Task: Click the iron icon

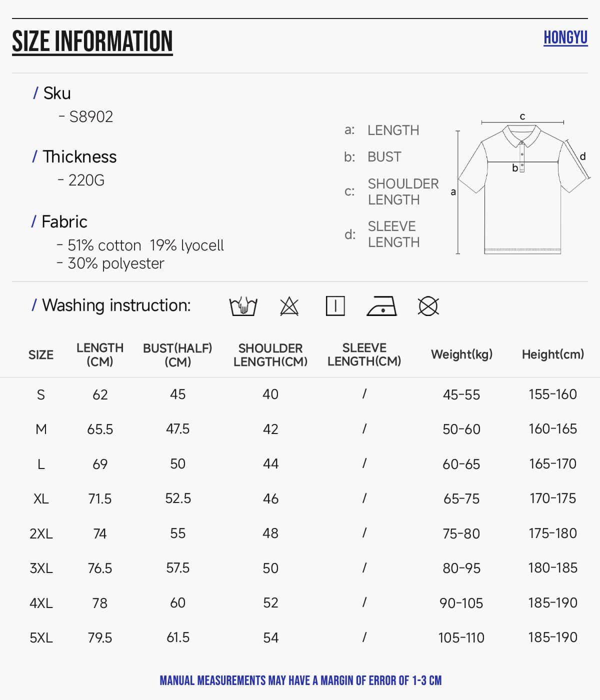Action: (x=381, y=306)
